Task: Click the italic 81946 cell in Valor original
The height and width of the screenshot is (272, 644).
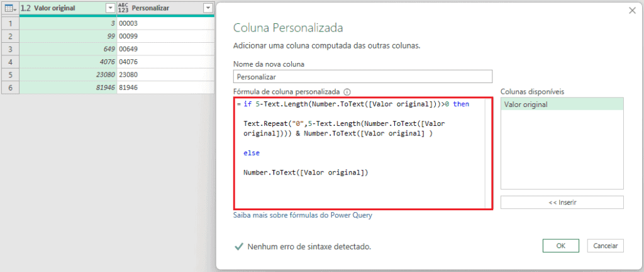Action: click(x=68, y=88)
